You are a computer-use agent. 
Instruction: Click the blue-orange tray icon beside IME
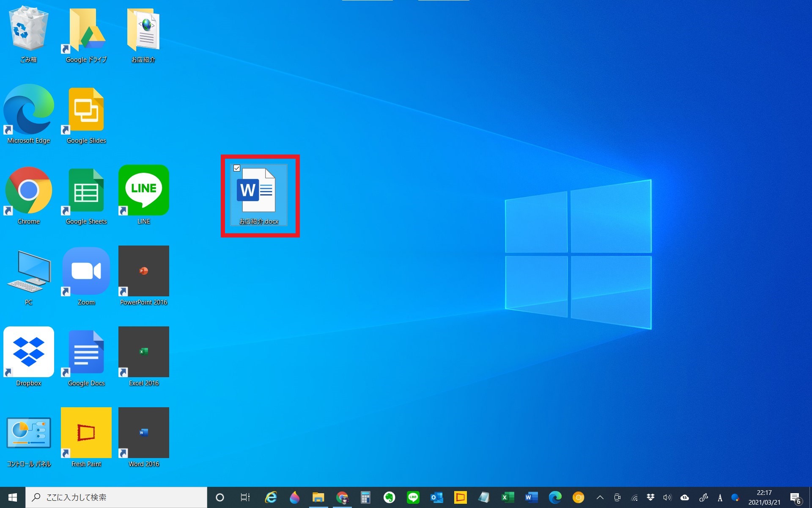tap(735, 497)
